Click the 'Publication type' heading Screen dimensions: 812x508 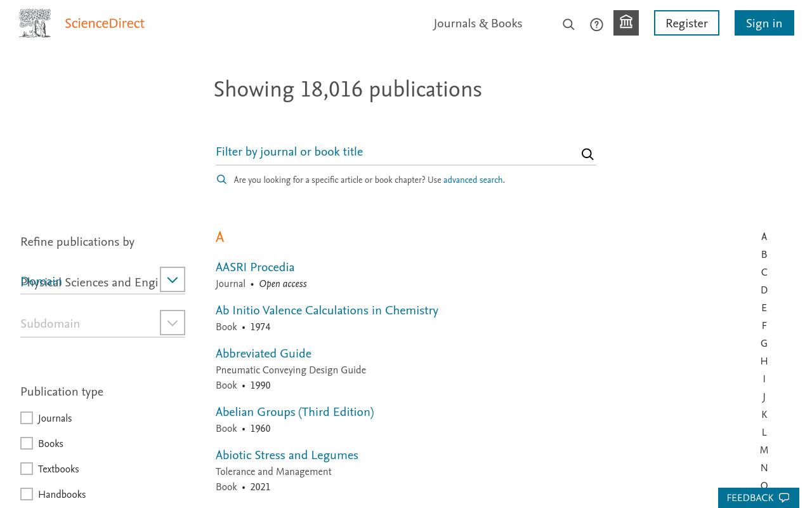(62, 392)
